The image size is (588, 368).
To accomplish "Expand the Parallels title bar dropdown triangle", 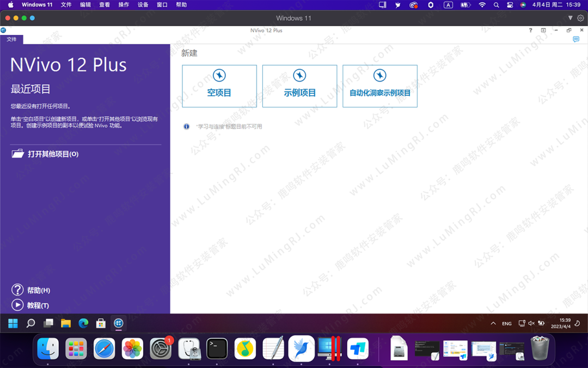I will click(x=571, y=18).
